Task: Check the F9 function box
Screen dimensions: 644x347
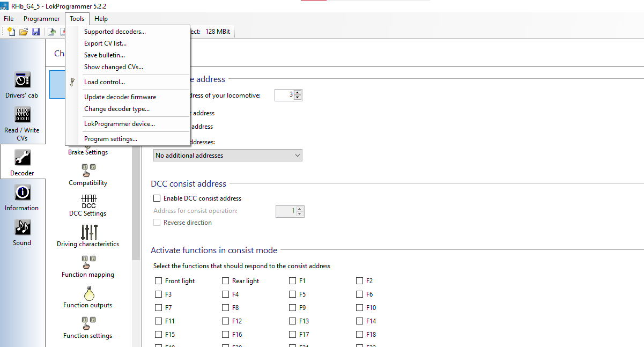Action: 292,308
